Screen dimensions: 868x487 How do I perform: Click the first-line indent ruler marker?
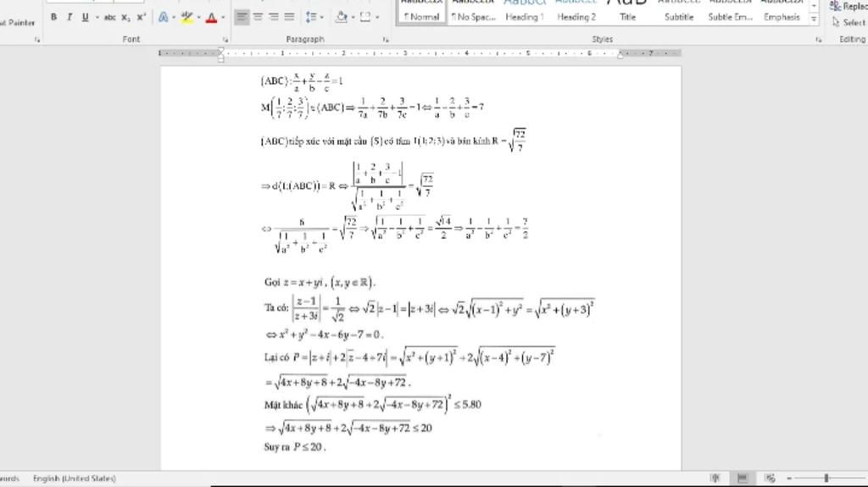pyautogui.click(x=221, y=50)
